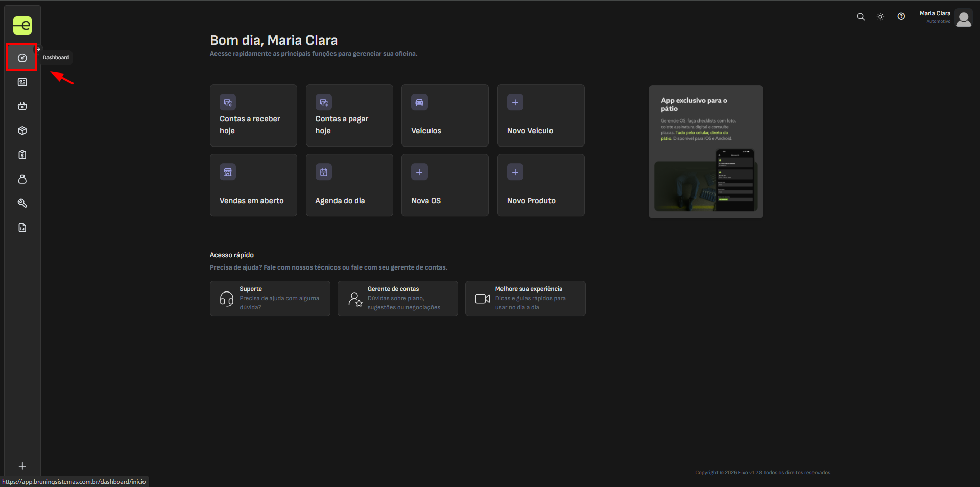Click the headset icon in Suporte
This screenshot has width=980, height=487.
pyautogui.click(x=227, y=299)
